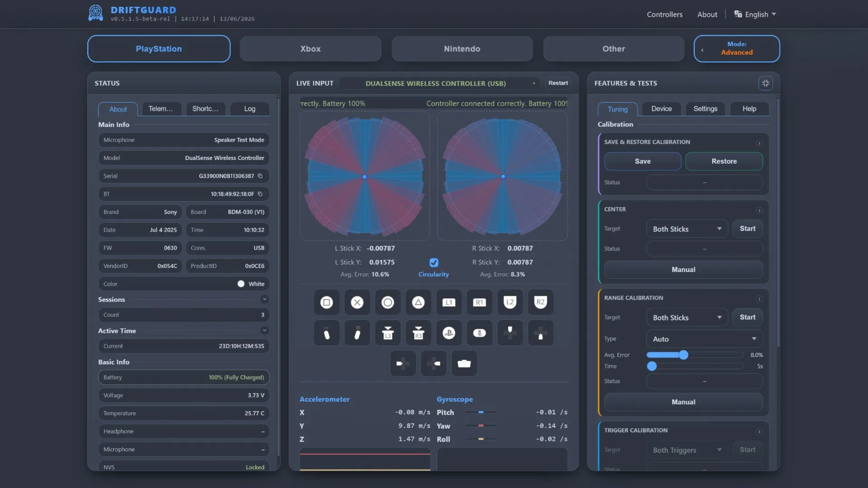Adjust the Avg. Error slider

click(x=684, y=355)
